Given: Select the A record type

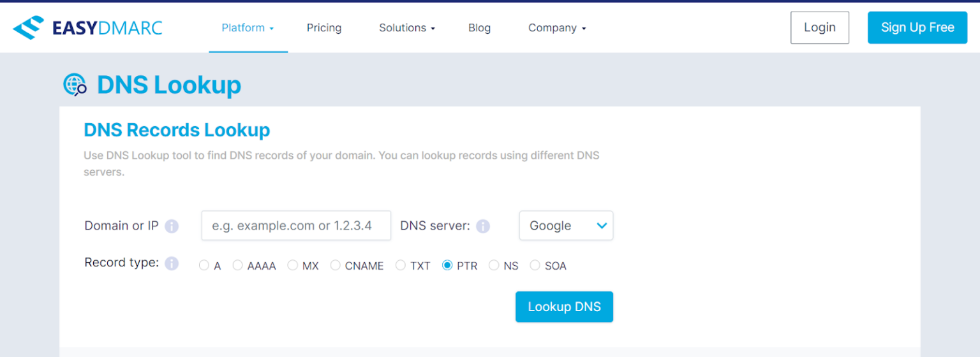Looking at the screenshot, I should [204, 265].
